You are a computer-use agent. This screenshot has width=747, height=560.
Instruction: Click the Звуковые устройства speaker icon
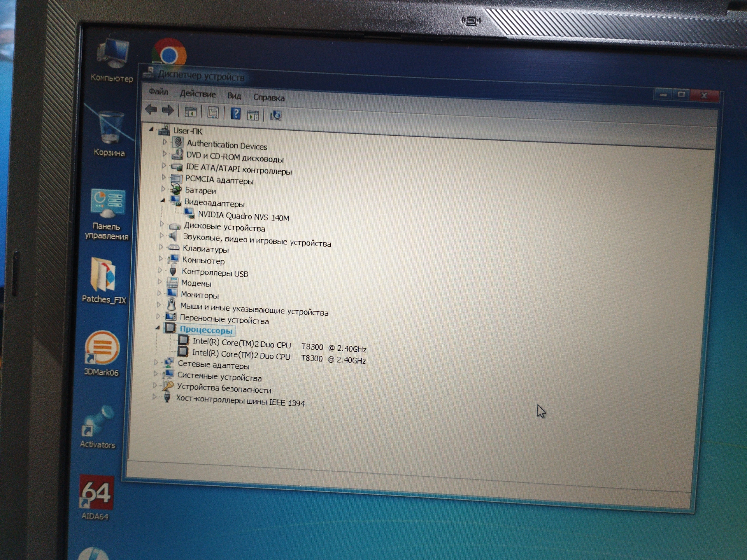pos(174,236)
